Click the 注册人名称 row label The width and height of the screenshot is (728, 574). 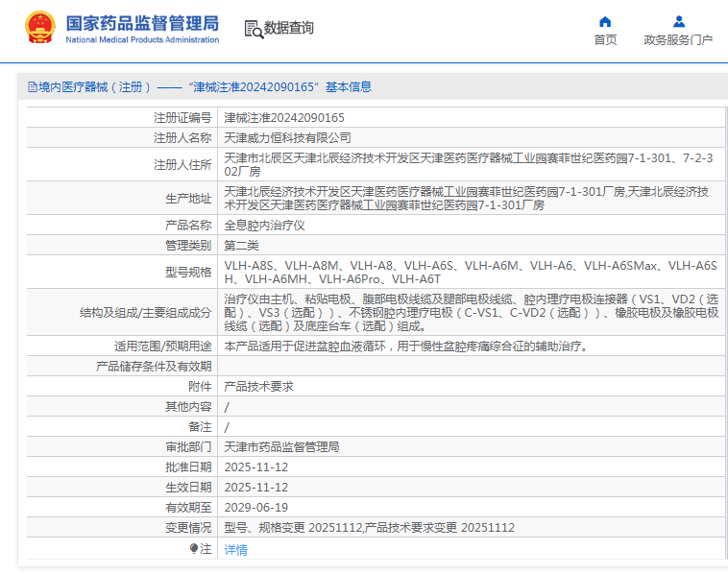[x=182, y=138]
